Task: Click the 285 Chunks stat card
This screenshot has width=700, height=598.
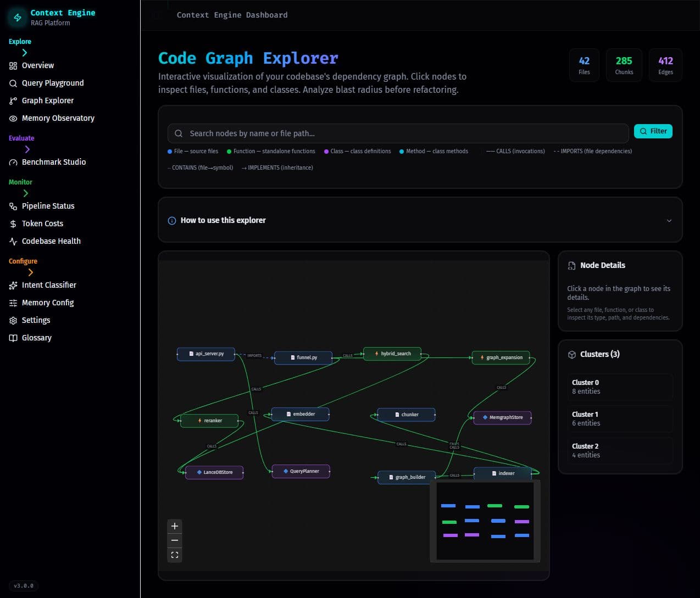Action: [x=624, y=65]
